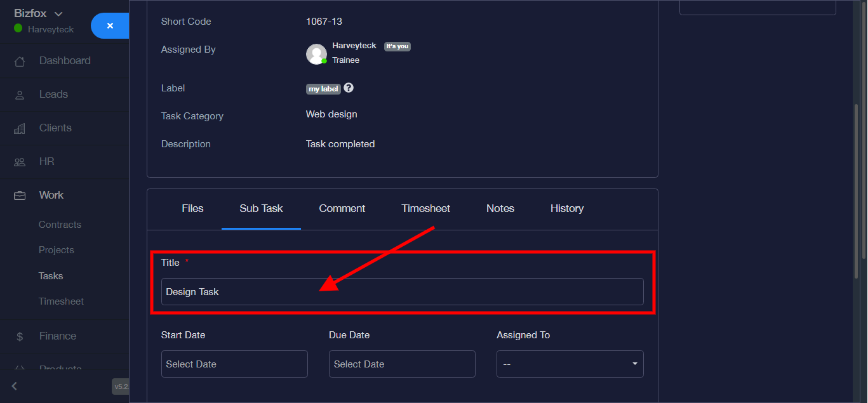Switch to the Comment tab
The width and height of the screenshot is (868, 403).
[x=342, y=208]
